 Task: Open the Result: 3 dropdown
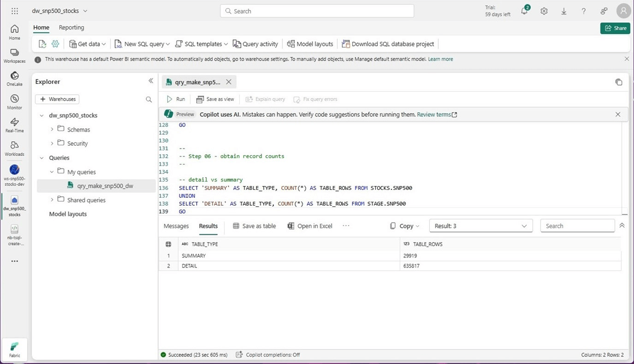(480, 226)
